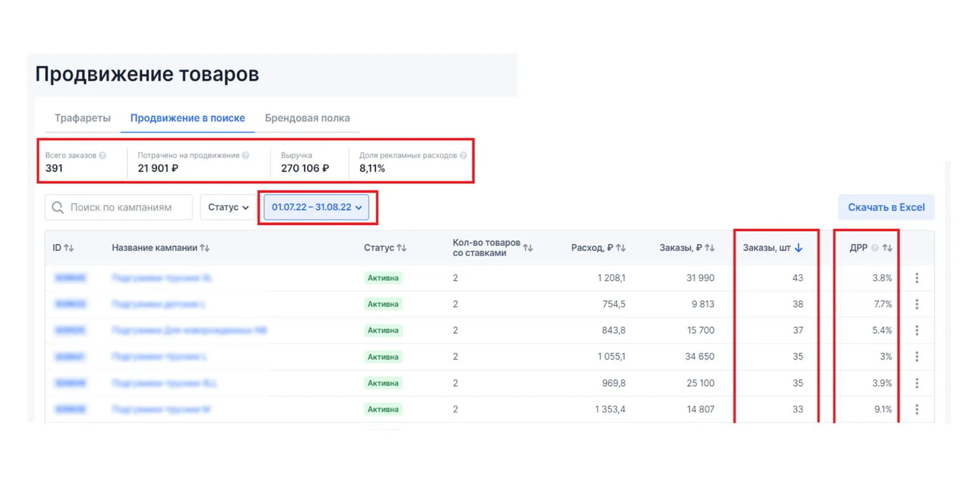Click the Скачать в Excel button
The width and height of the screenshot is (980, 496).
tap(886, 207)
